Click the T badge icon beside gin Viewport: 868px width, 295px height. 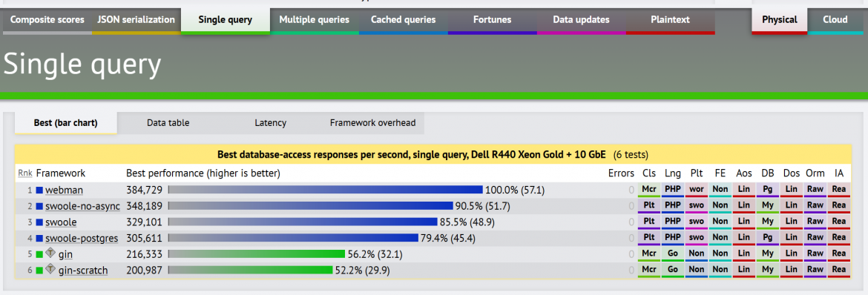tap(50, 254)
